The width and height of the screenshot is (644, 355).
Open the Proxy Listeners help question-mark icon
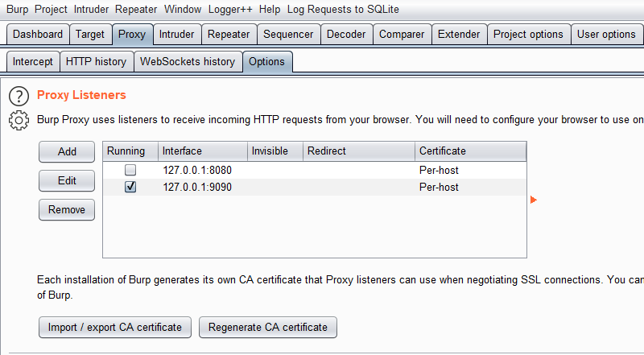pyautogui.click(x=19, y=97)
